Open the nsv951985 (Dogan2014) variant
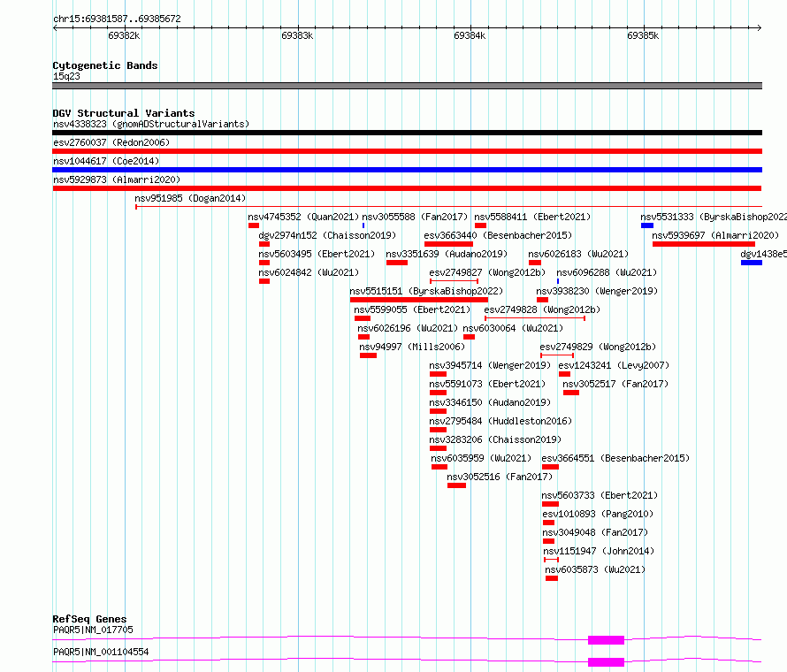This screenshot has width=787, height=672. tap(190, 198)
